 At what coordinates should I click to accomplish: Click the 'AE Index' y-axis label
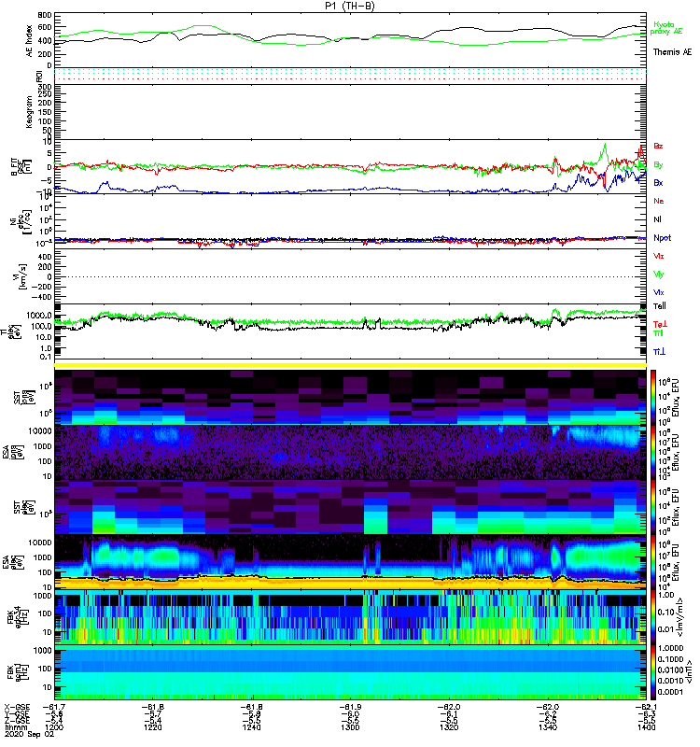click(x=30, y=41)
